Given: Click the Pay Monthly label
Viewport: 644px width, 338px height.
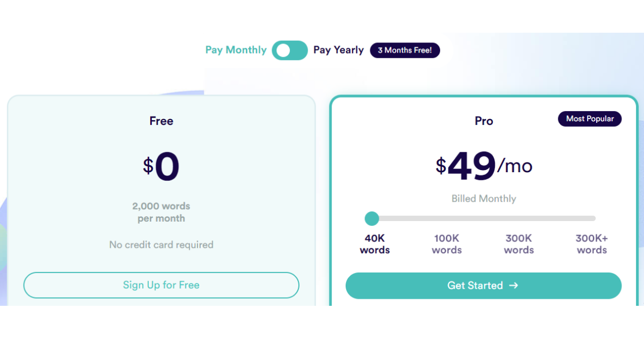Looking at the screenshot, I should pos(236,50).
